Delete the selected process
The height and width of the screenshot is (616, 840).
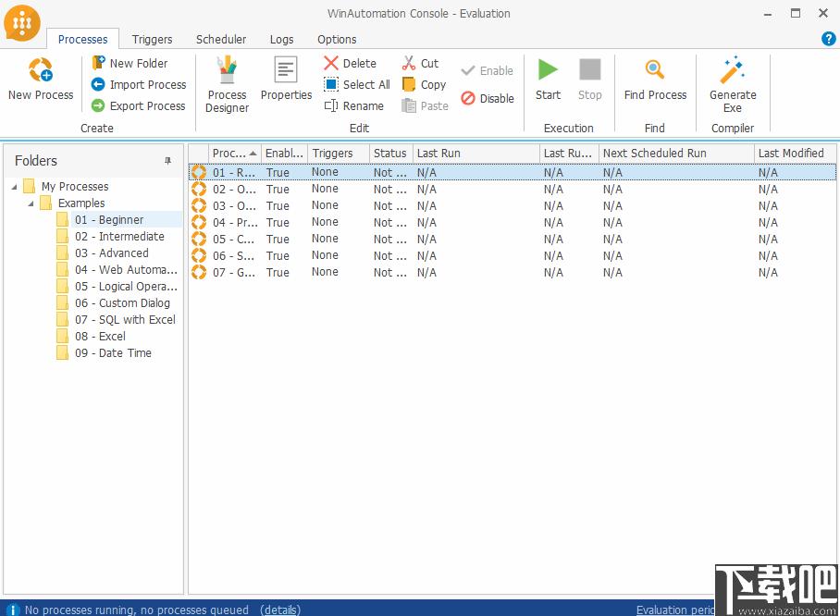350,63
